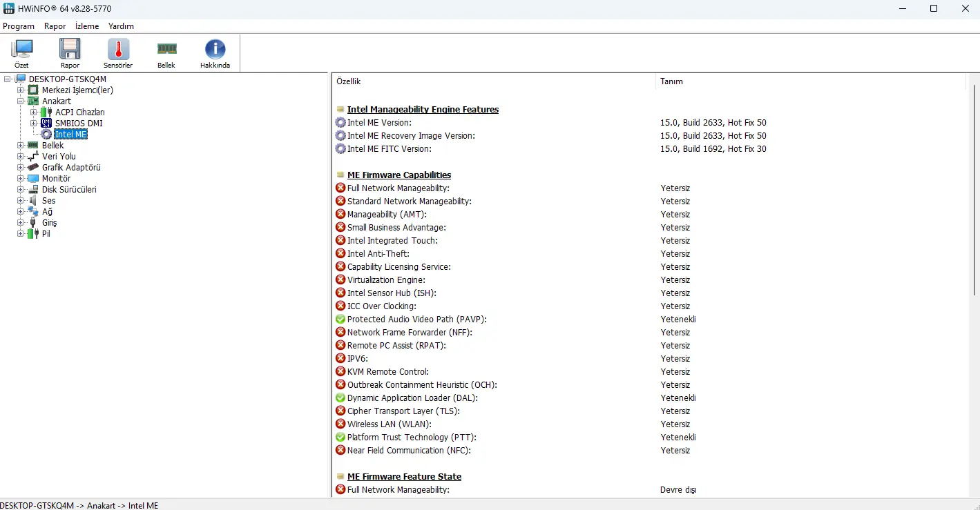Select the ICC Over Clocking row
The width and height of the screenshot is (980, 510).
point(649,306)
